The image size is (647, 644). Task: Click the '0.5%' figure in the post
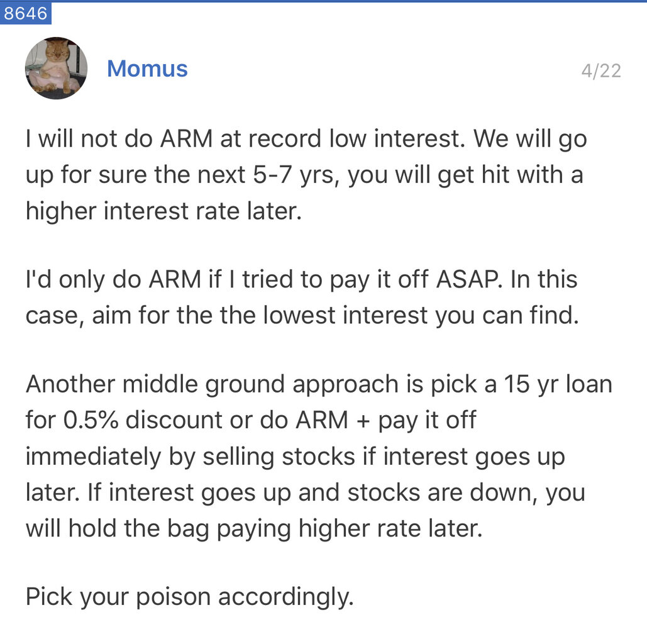pyautogui.click(x=91, y=420)
